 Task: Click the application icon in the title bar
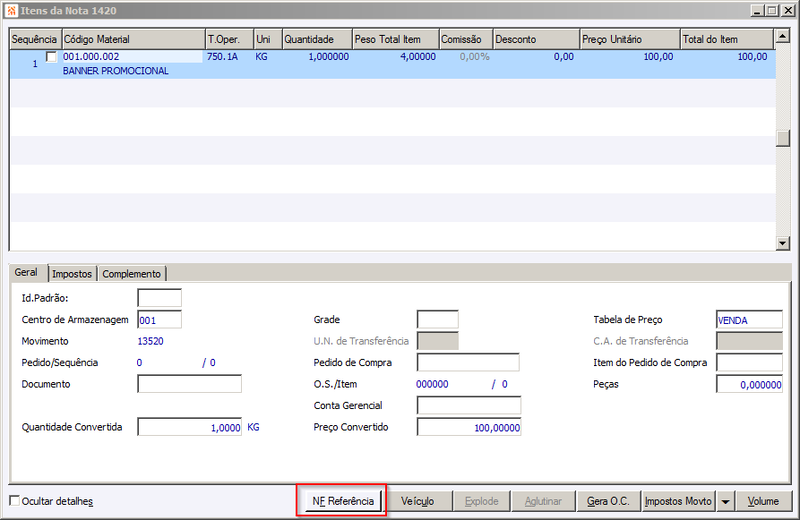(x=11, y=10)
